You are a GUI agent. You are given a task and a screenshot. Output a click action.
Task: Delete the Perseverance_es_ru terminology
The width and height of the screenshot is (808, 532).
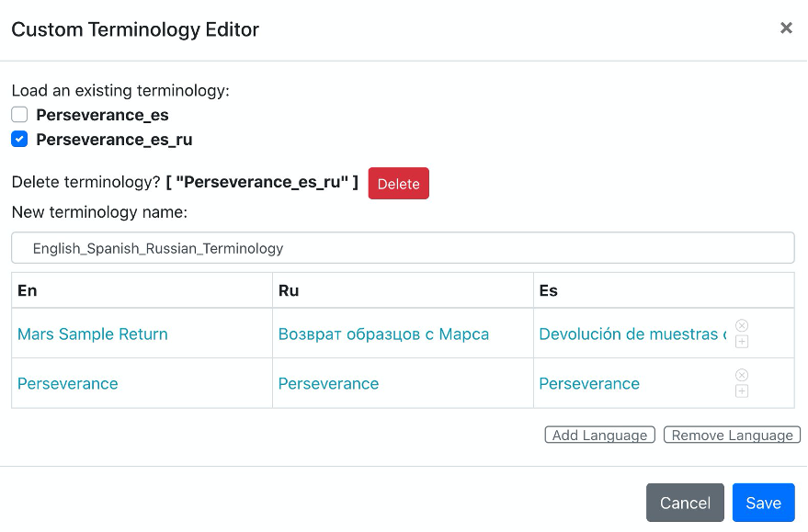pos(398,183)
